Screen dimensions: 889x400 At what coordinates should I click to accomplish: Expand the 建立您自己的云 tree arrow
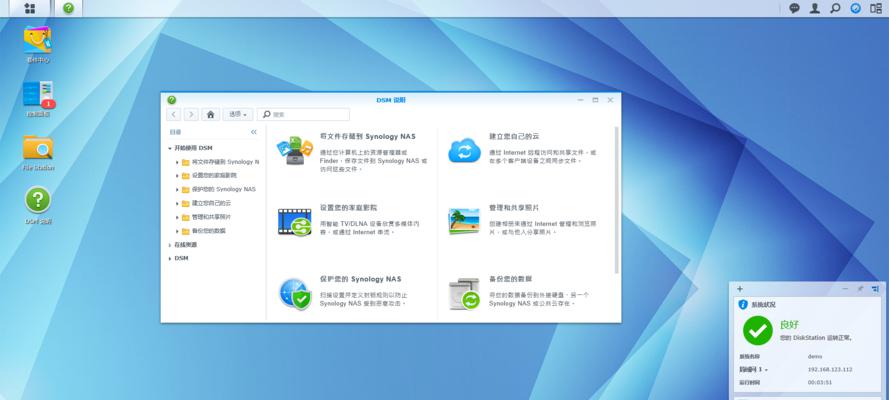pyautogui.click(x=177, y=203)
